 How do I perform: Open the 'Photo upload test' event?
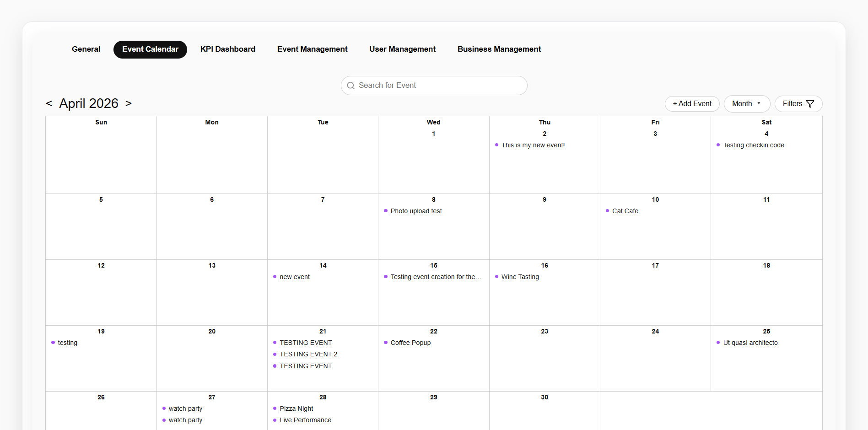click(x=416, y=211)
